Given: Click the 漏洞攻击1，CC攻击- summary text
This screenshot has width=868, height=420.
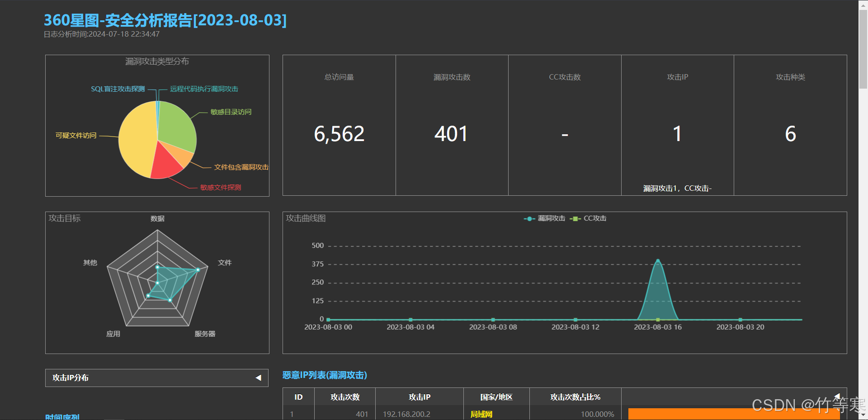Looking at the screenshot, I should [x=677, y=188].
